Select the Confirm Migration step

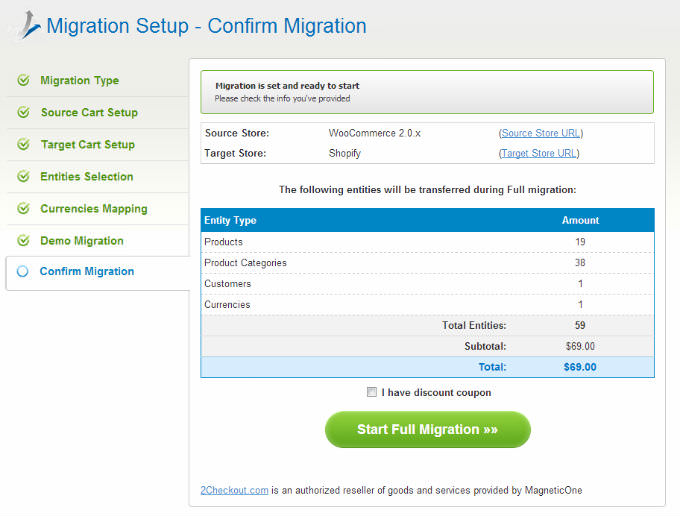87,271
